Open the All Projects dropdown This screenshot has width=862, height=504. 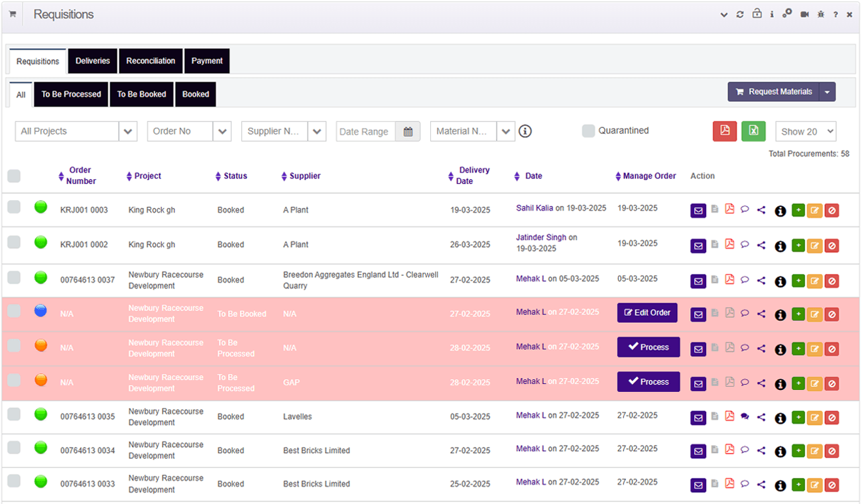click(76, 131)
